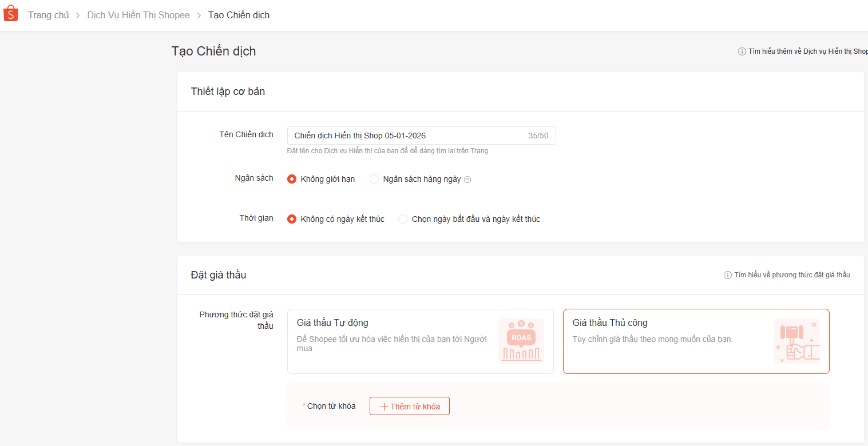The width and height of the screenshot is (868, 446).
Task: Click the Tạo Chiến dịch breadcrumb item
Action: click(239, 15)
